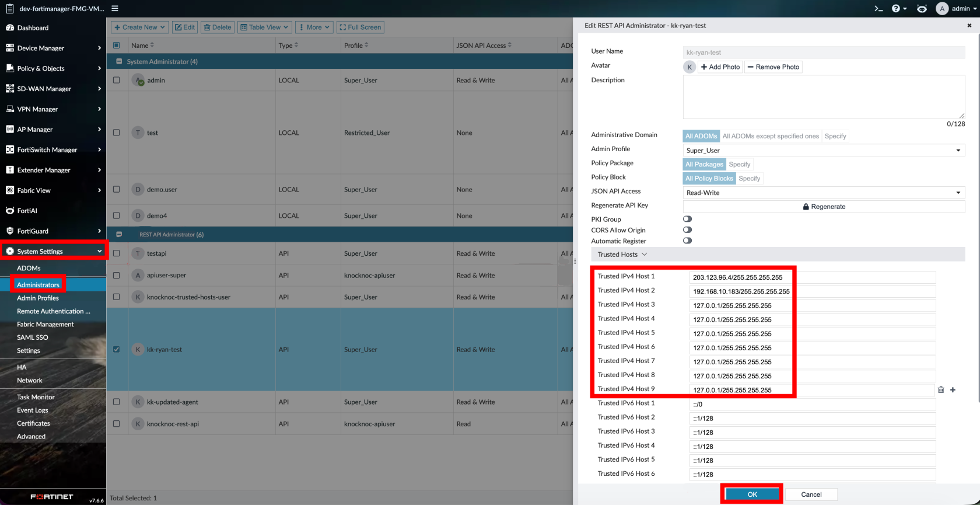This screenshot has width=980, height=505.
Task: Click the Regenerate API key button
Action: click(824, 207)
